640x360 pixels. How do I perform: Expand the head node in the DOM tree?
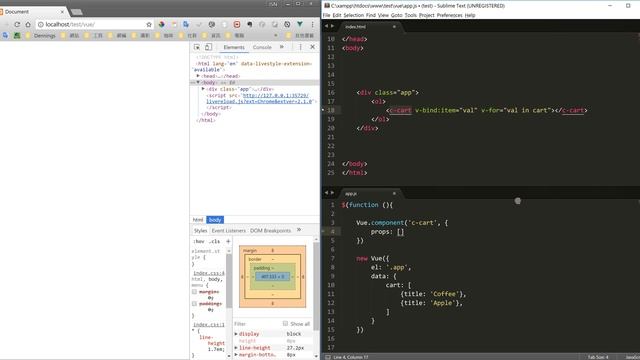click(198, 76)
